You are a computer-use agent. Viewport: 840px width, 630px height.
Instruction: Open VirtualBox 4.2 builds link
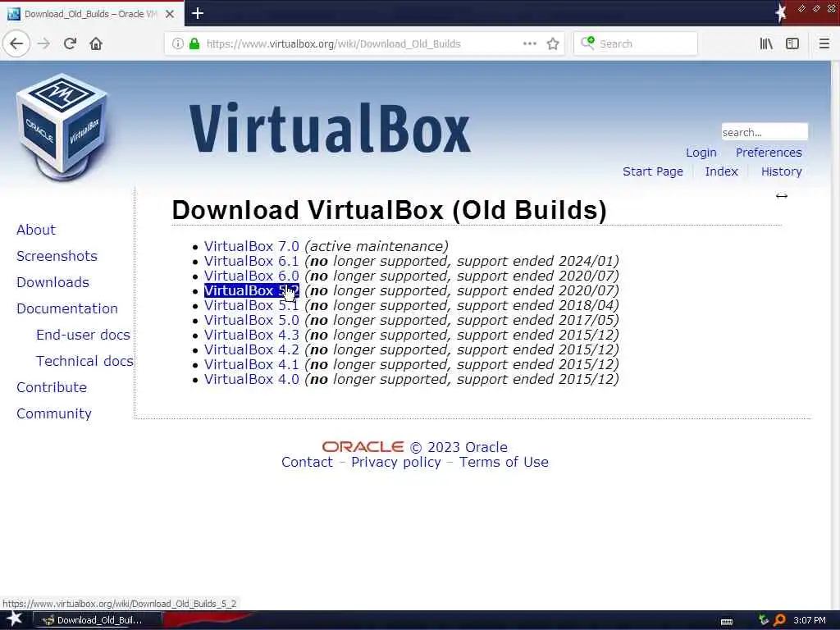(251, 349)
